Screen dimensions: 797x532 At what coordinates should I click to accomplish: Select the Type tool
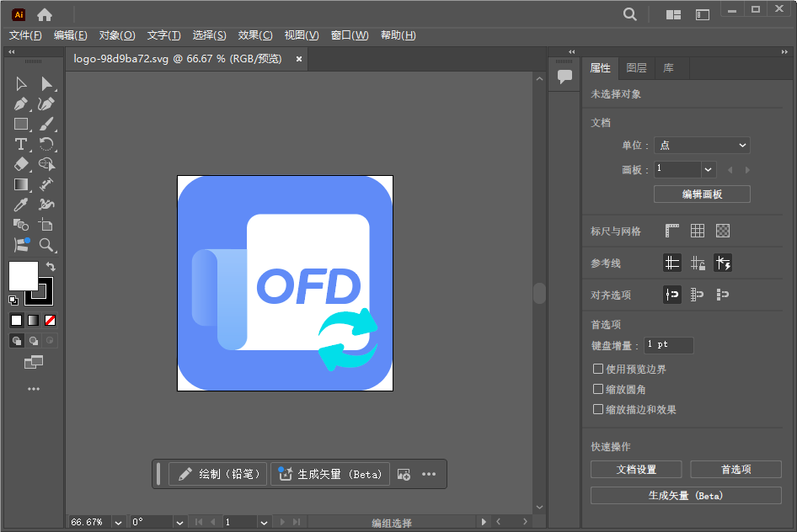(x=20, y=144)
